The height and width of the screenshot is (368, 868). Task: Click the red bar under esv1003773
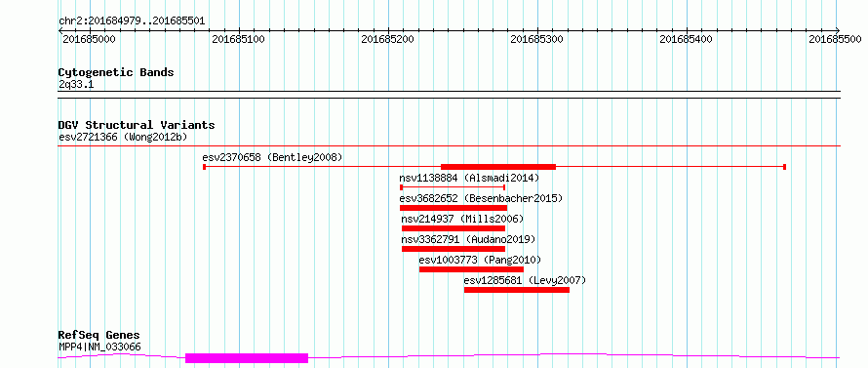pyautogui.click(x=471, y=269)
